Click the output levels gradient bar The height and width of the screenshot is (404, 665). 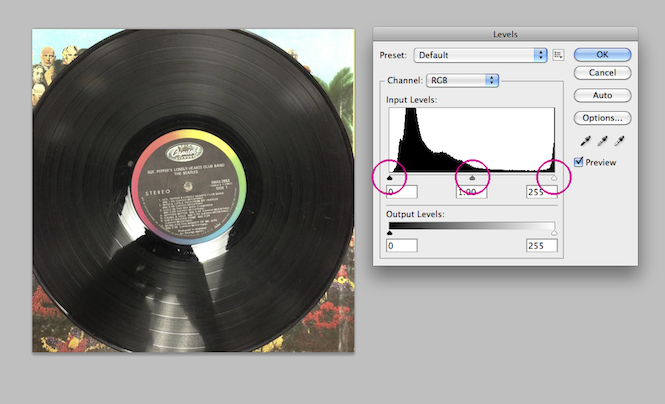point(472,226)
